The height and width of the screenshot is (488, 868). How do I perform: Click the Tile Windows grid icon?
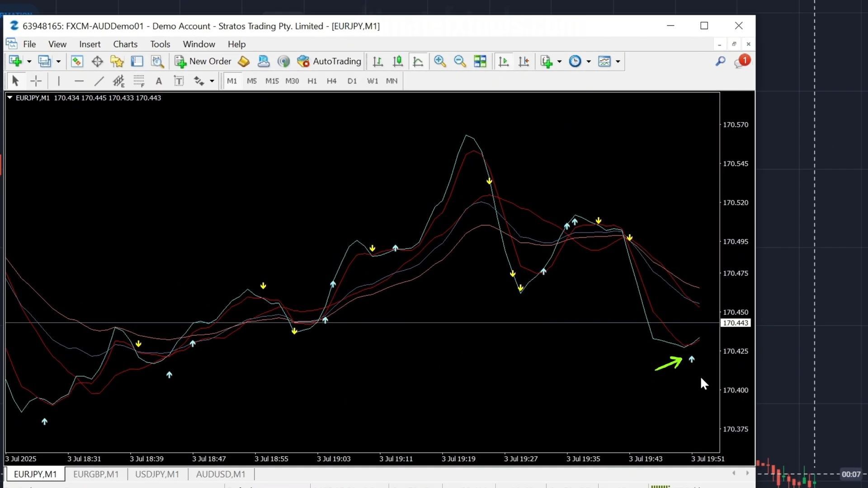pyautogui.click(x=480, y=61)
